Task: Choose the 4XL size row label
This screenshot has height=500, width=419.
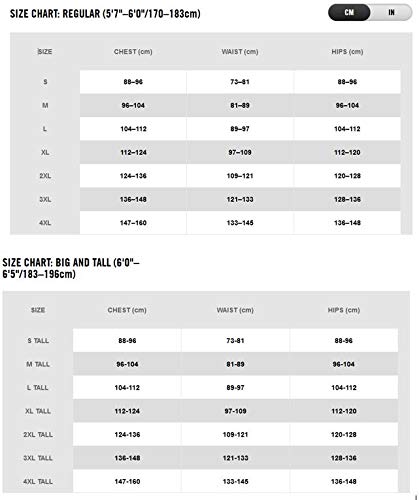Action: coord(45,223)
